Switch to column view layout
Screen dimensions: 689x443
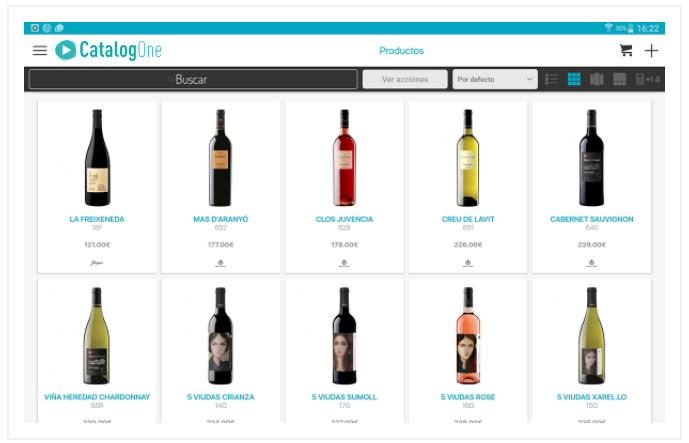coord(597,79)
